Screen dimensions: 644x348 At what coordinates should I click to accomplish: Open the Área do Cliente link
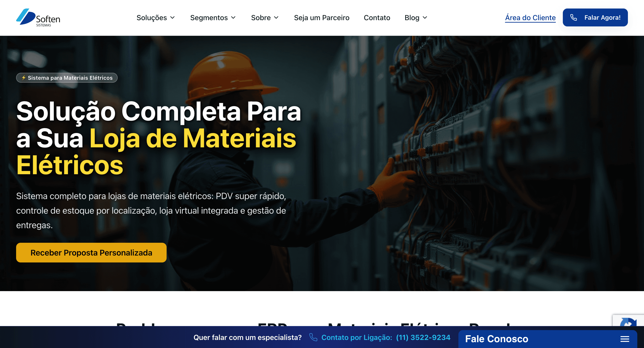click(x=530, y=17)
